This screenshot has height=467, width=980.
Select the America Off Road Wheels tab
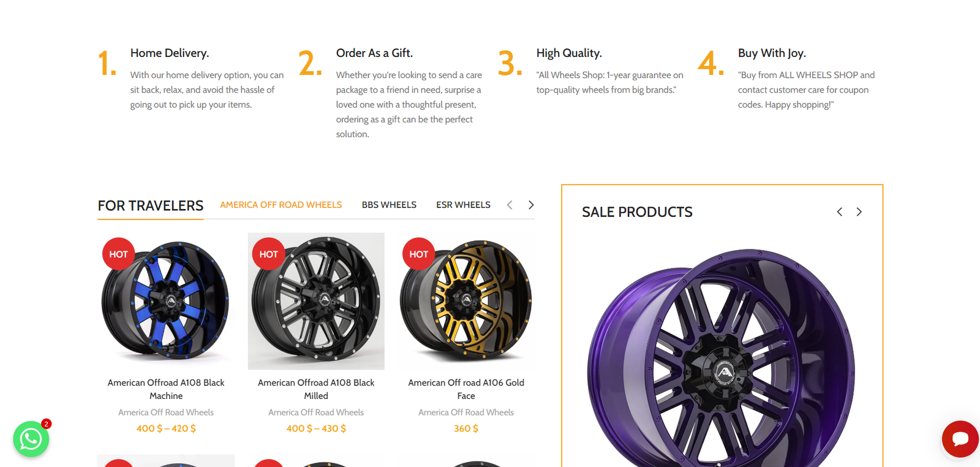click(281, 205)
